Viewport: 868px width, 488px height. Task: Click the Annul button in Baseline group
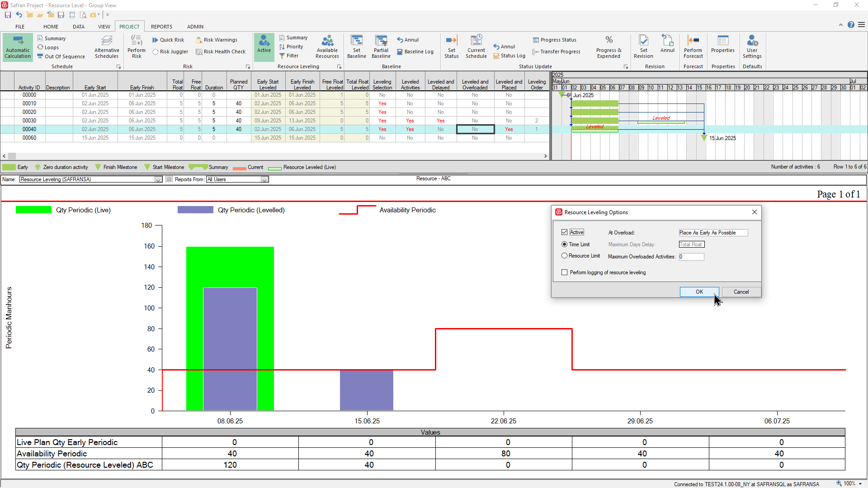click(x=408, y=40)
